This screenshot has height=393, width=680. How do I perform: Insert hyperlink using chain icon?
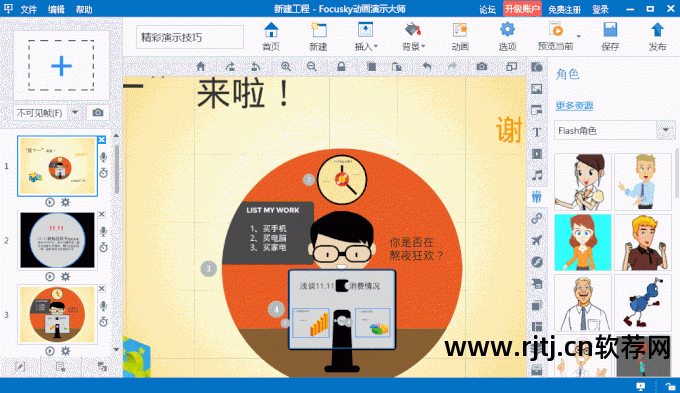[x=537, y=218]
